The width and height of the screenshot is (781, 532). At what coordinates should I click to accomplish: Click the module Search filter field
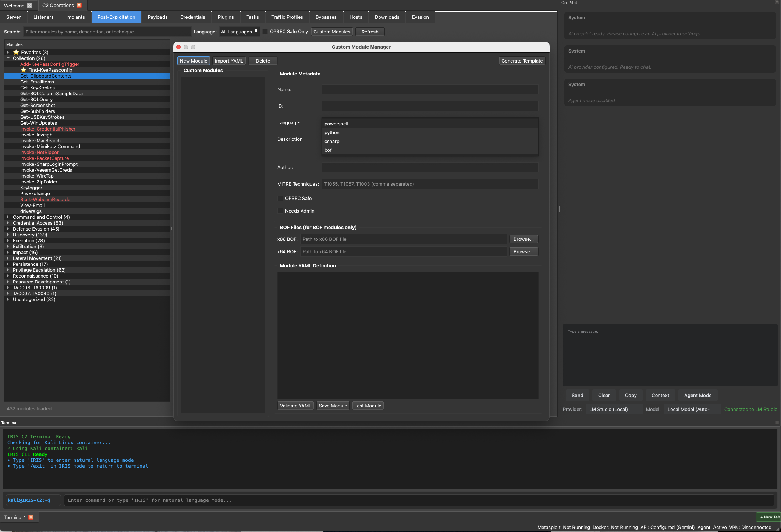point(107,32)
